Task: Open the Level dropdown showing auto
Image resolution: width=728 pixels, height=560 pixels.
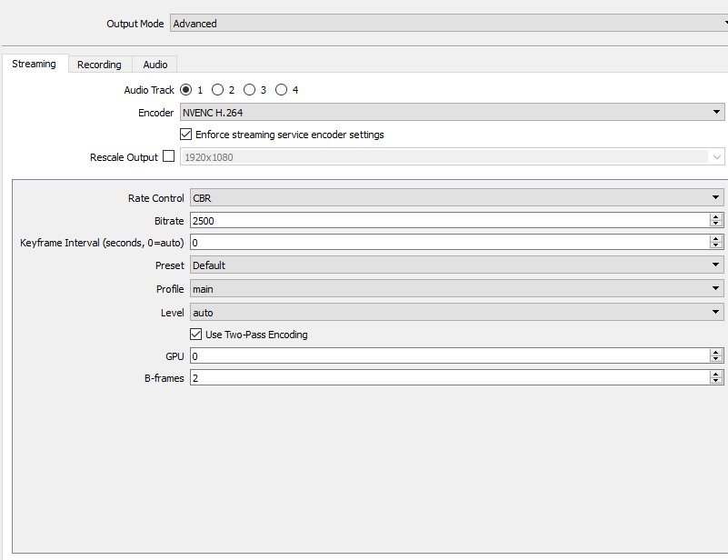Action: click(x=457, y=313)
